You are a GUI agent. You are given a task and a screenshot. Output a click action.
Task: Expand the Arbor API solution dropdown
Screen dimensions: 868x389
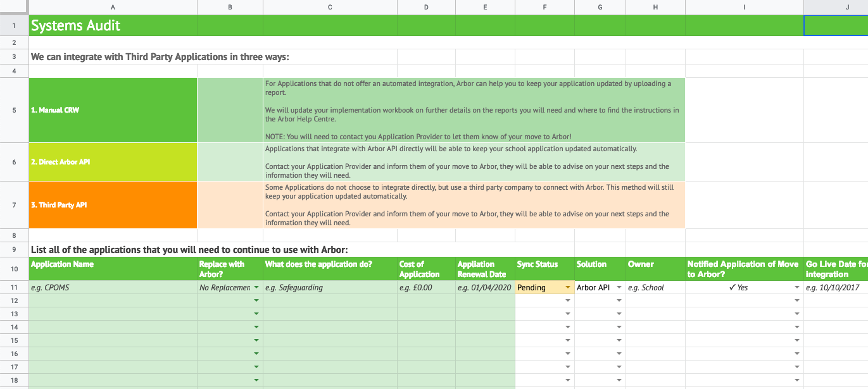619,287
